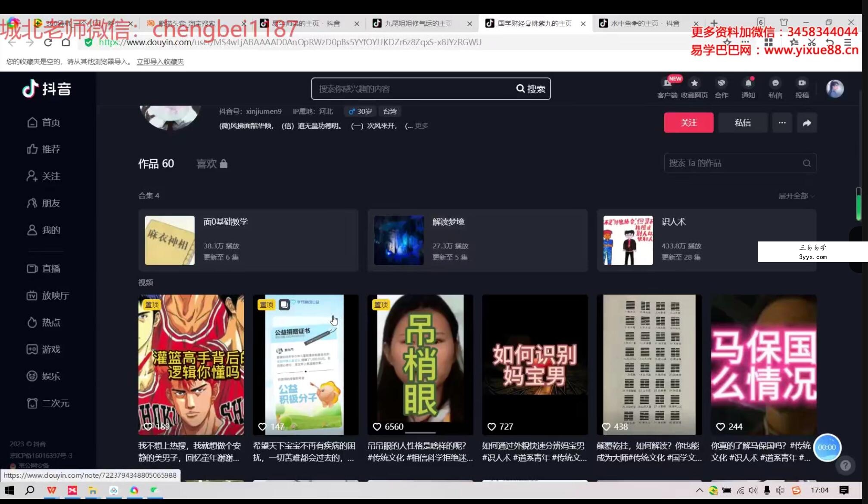Open 直播 in the sidebar
This screenshot has height=504, width=868.
click(44, 269)
